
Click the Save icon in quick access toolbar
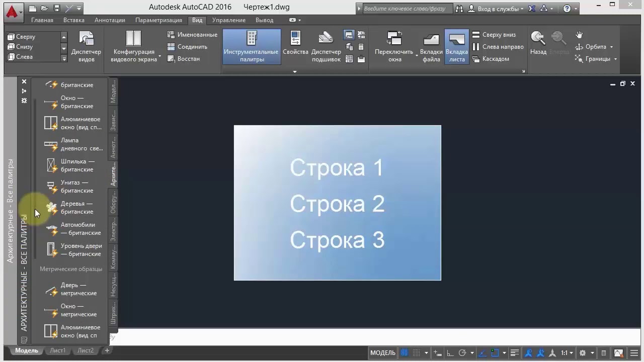(x=57, y=9)
